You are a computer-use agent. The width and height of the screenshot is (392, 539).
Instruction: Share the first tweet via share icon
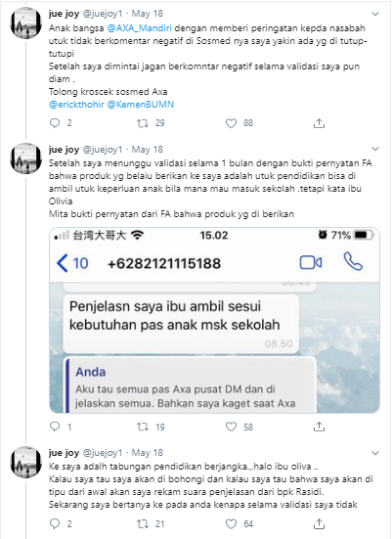pos(319,123)
